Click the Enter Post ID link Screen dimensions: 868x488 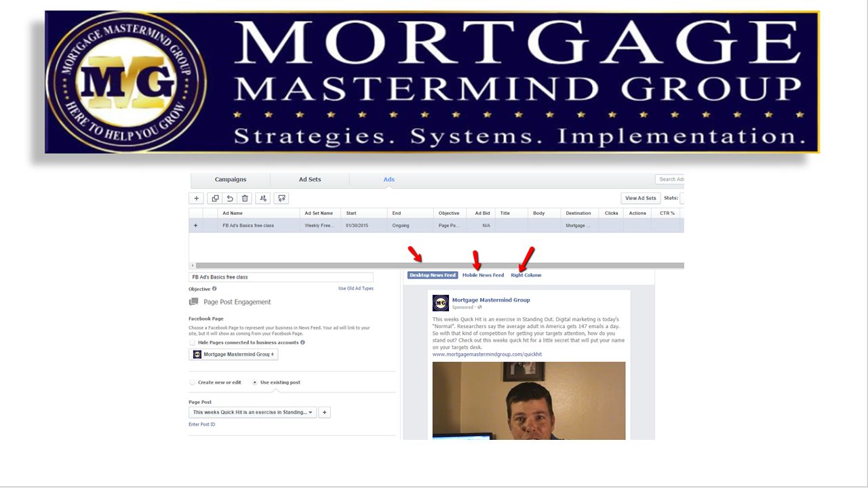(202, 424)
